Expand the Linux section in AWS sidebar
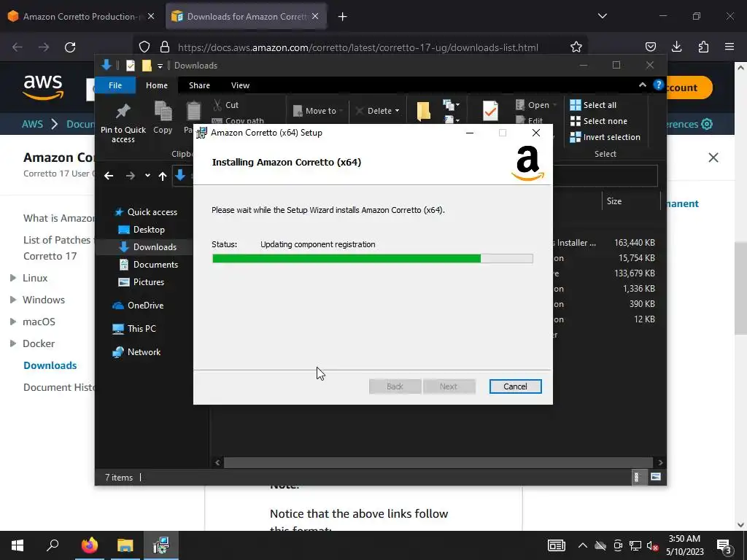This screenshot has height=560, width=747. (13, 278)
